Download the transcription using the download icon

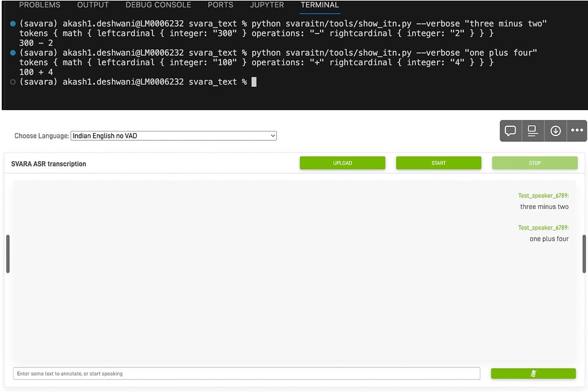[x=555, y=130]
